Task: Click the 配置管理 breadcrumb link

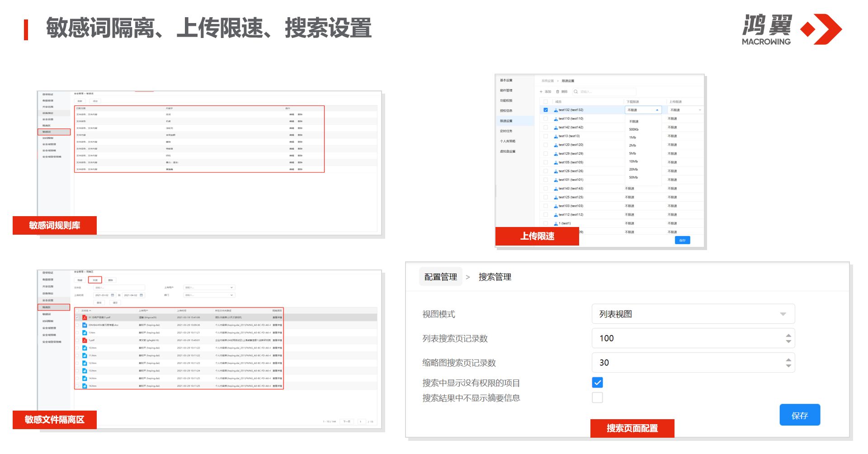Action: 440,277
